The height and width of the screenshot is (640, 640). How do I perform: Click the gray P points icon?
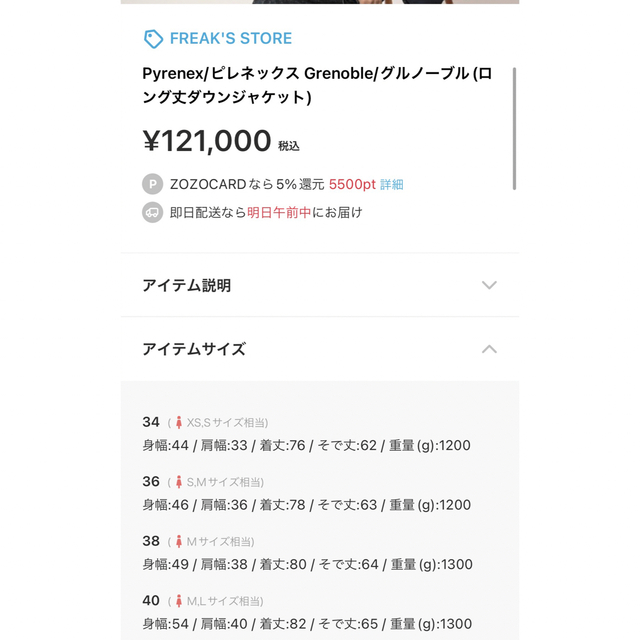tap(152, 184)
